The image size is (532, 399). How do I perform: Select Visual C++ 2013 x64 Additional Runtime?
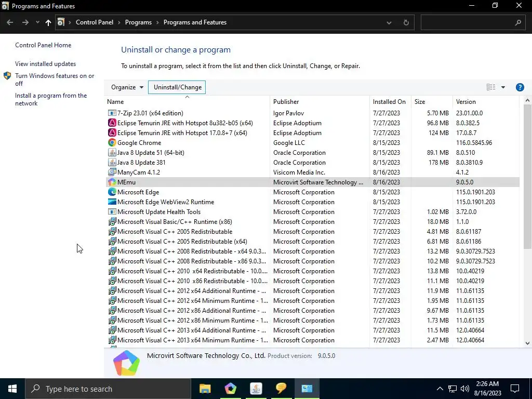tap(312, 330)
